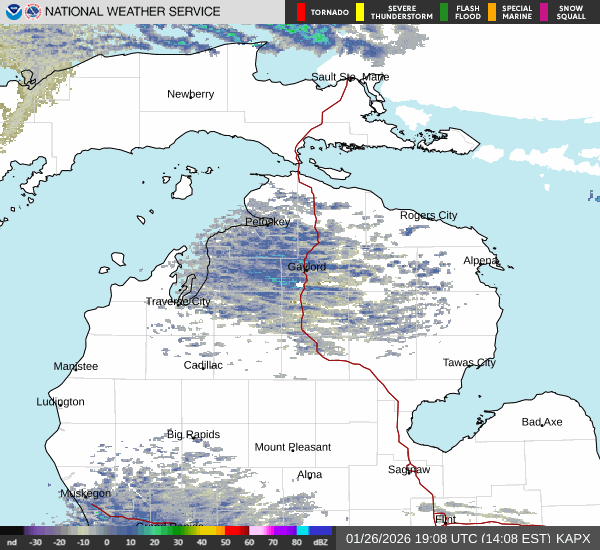Viewport: 600px width, 550px height.
Task: Click the Alpena city label
Action: pyautogui.click(x=480, y=260)
